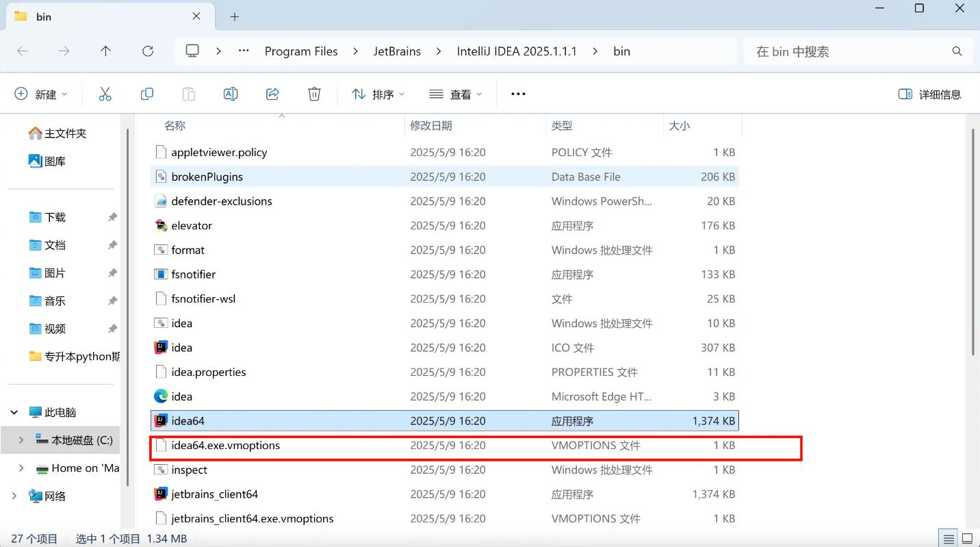Select the idea Microsoft Edge HTML file icon
The height and width of the screenshot is (547, 980).
click(161, 396)
